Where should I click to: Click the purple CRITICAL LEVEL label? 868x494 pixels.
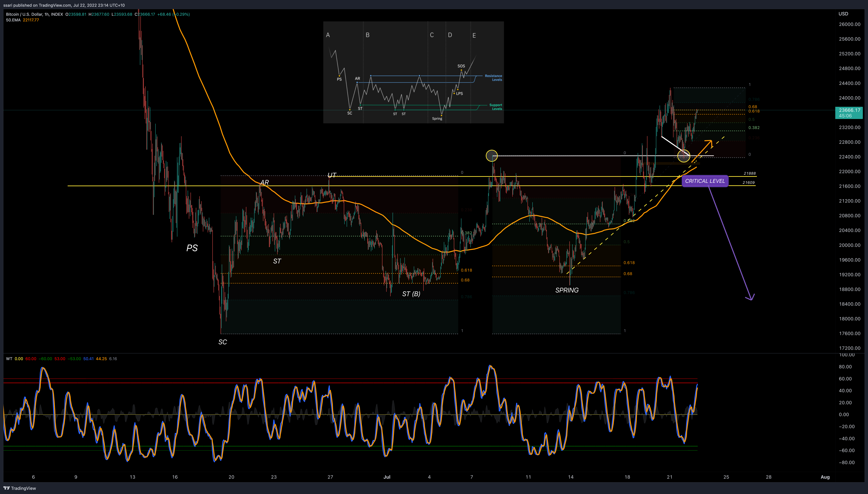705,181
